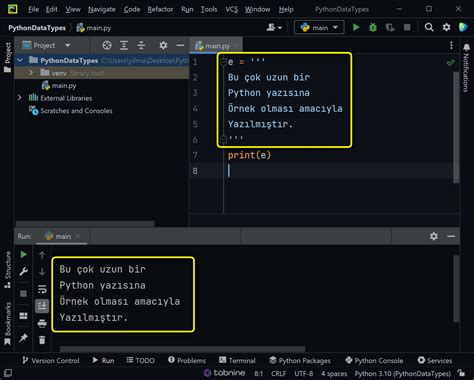Image resolution: width=474 pixels, height=380 pixels.
Task: Open Version Control tool window
Action: 51,360
